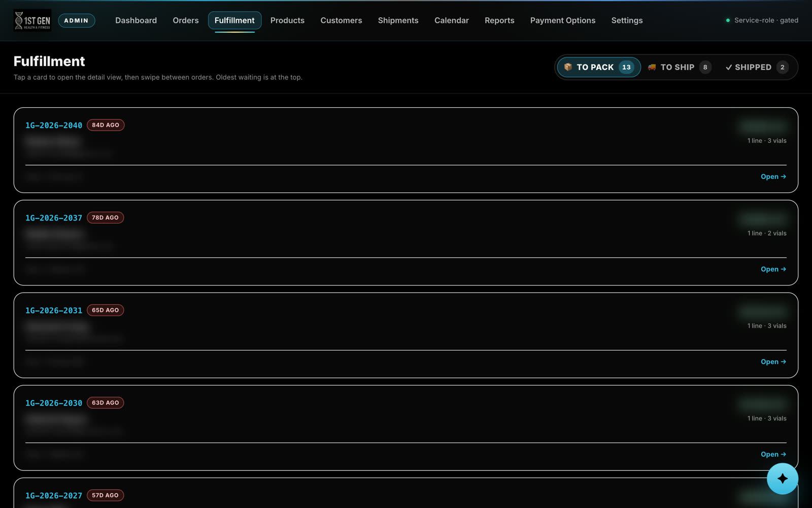The width and height of the screenshot is (812, 508).
Task: Click the 78D AGO badge
Action: [105, 217]
